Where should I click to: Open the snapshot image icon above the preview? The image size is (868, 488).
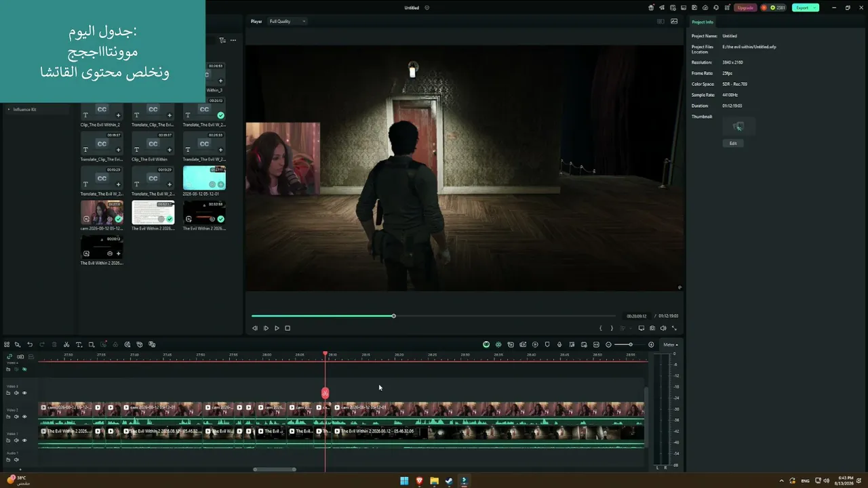pos(674,21)
